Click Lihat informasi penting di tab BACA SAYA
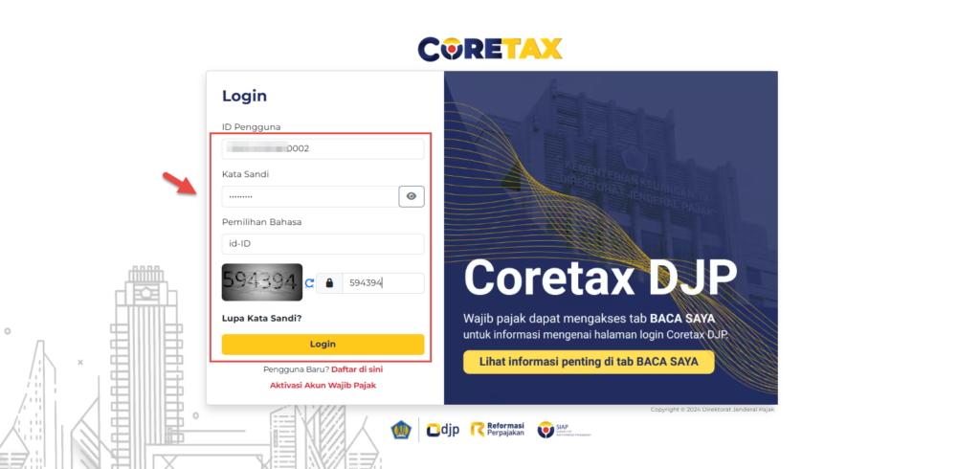Image resolution: width=980 pixels, height=469 pixels. point(589,362)
